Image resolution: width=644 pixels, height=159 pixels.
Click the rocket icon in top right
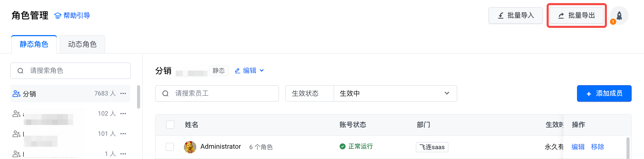tap(619, 15)
